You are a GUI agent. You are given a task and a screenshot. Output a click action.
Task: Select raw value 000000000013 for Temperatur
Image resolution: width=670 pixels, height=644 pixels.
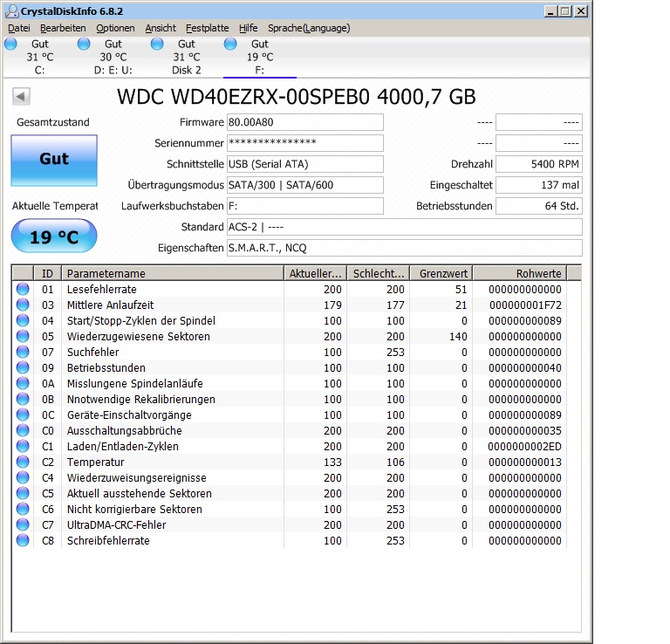pyautogui.click(x=525, y=462)
